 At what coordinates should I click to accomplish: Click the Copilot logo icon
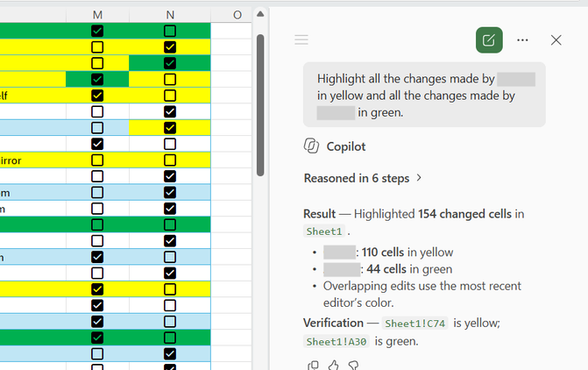311,146
